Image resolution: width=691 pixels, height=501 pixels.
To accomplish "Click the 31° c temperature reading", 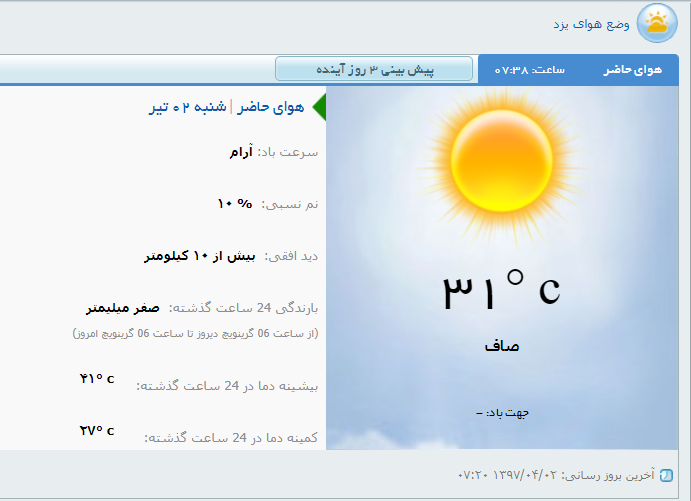I will pos(501,290).
